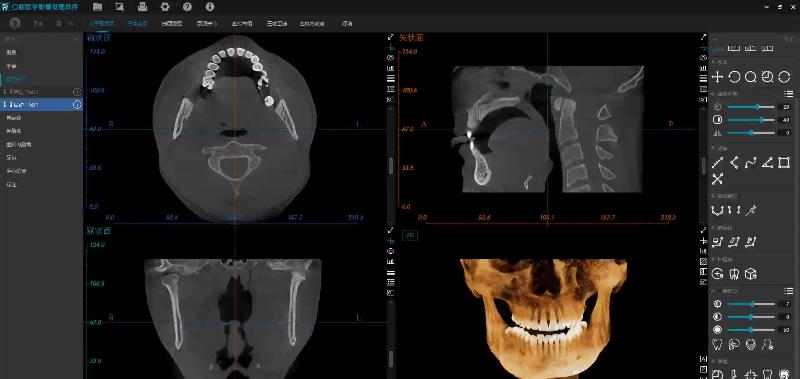Open the help question mark icon
The width and height of the screenshot is (800, 379).
[x=187, y=7]
